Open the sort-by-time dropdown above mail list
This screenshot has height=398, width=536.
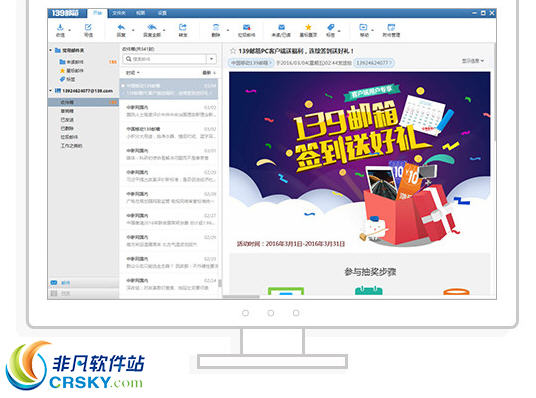[133, 72]
